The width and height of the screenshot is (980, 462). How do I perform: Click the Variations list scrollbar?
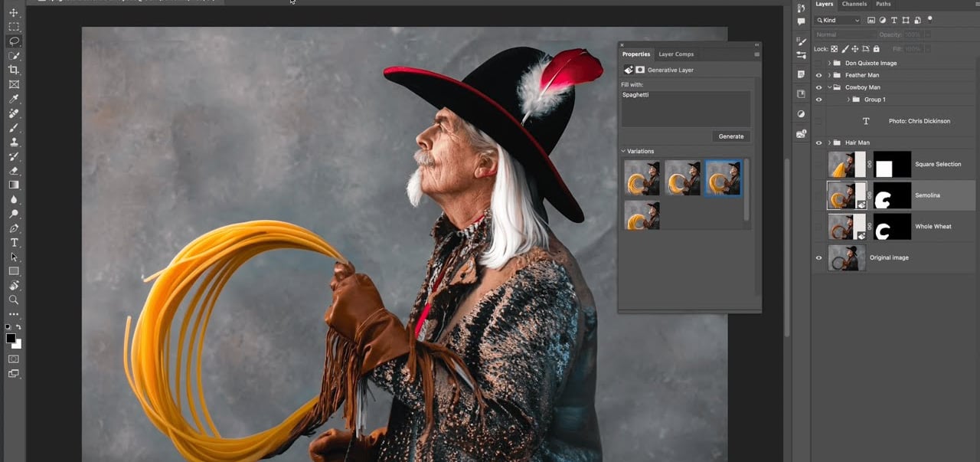coord(747,192)
